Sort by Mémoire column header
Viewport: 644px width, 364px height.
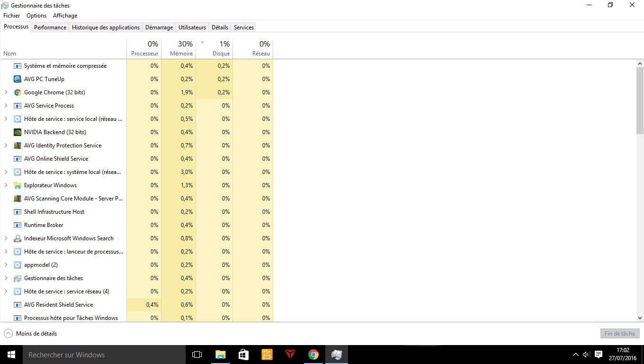(x=179, y=48)
